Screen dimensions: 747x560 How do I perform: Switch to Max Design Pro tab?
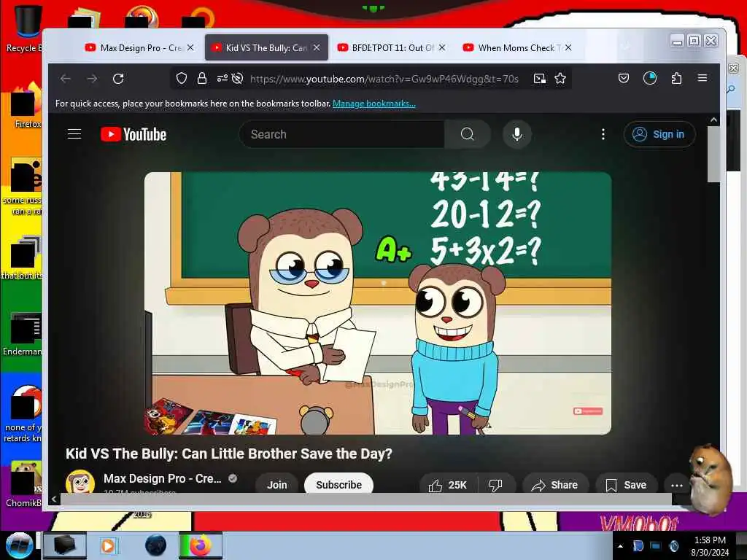coord(141,47)
